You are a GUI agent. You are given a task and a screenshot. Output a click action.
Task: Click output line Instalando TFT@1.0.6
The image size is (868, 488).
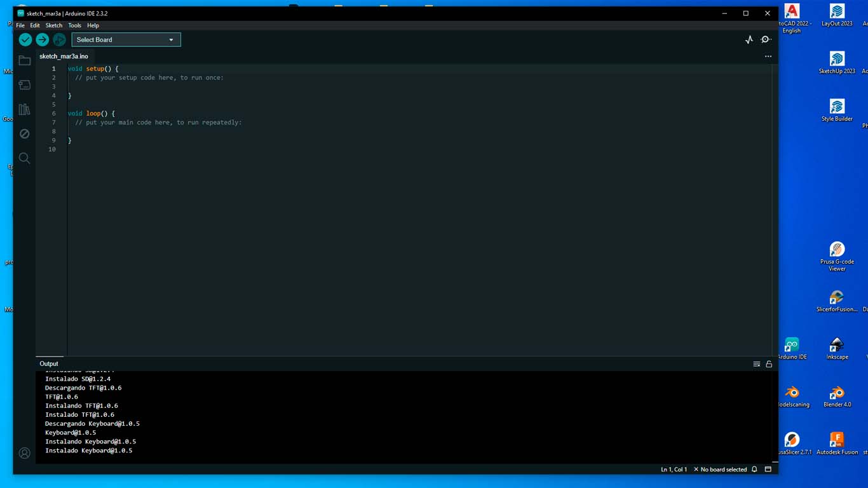tap(81, 405)
